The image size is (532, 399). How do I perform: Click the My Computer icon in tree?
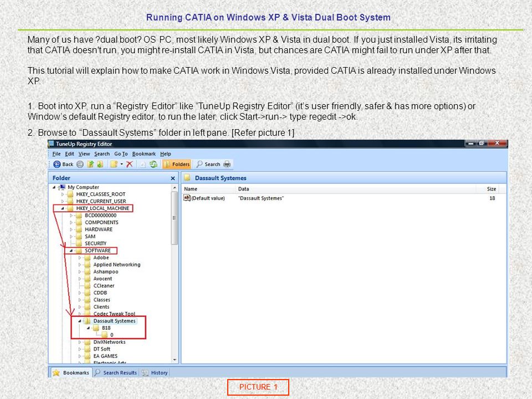pyautogui.click(x=62, y=187)
